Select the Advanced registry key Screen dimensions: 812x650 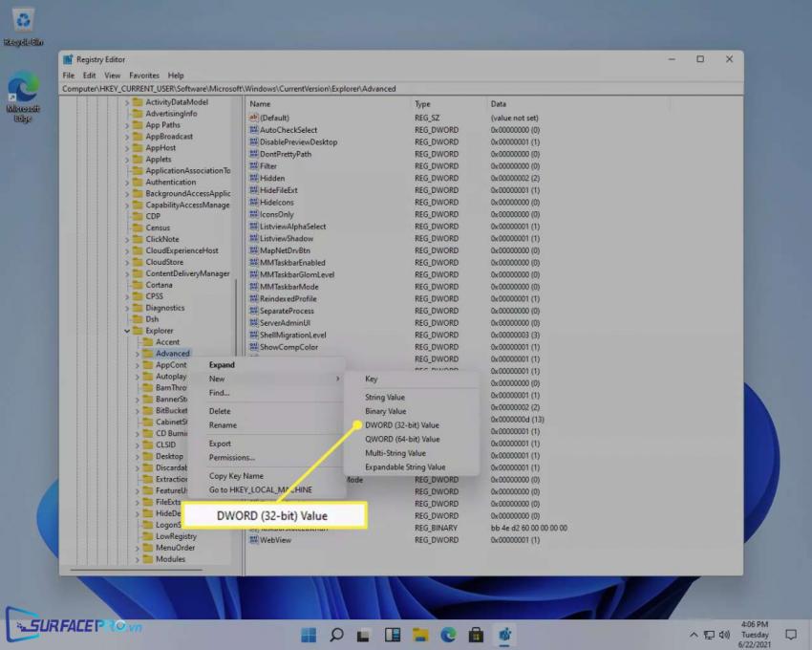[x=173, y=354]
